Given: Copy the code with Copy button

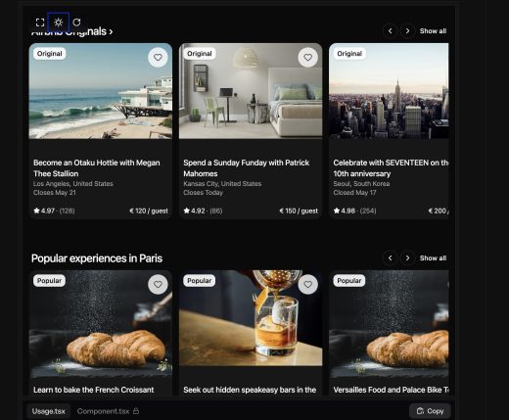Looking at the screenshot, I should pyautogui.click(x=430, y=411).
